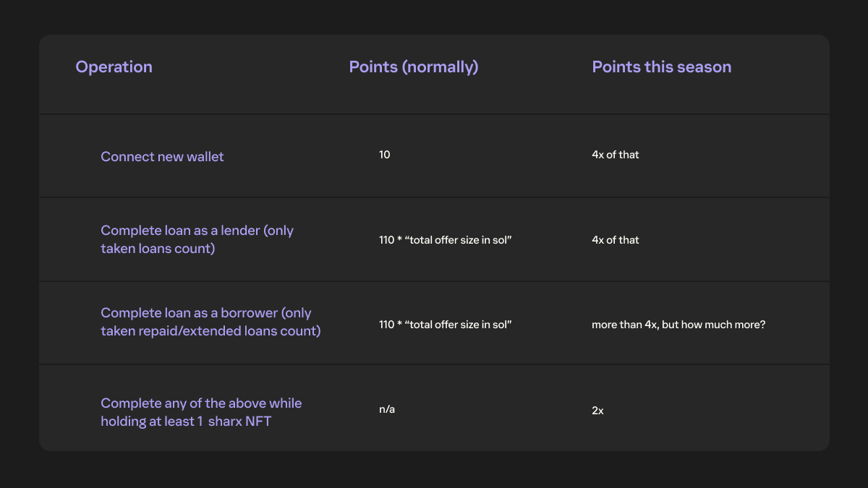Select the Points (normally) column header

(414, 67)
